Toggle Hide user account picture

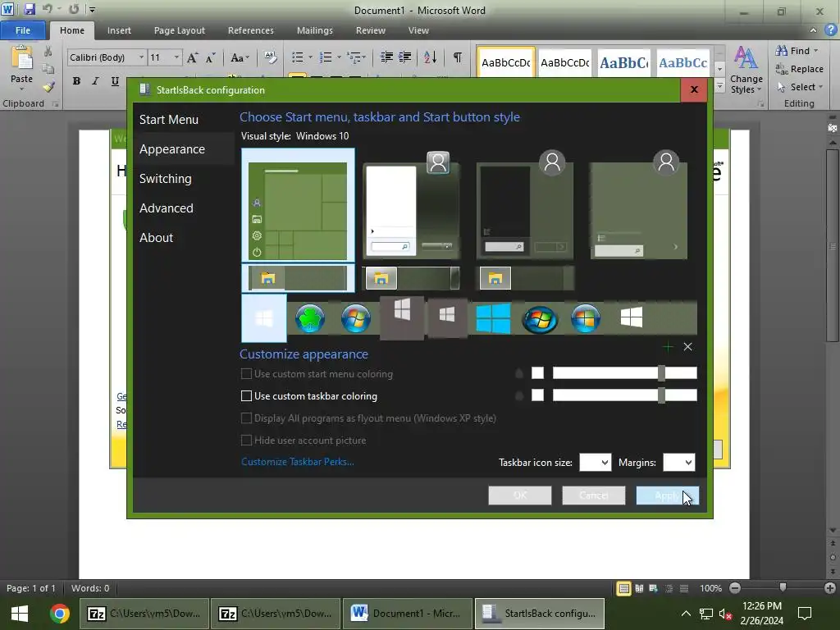[x=246, y=441]
